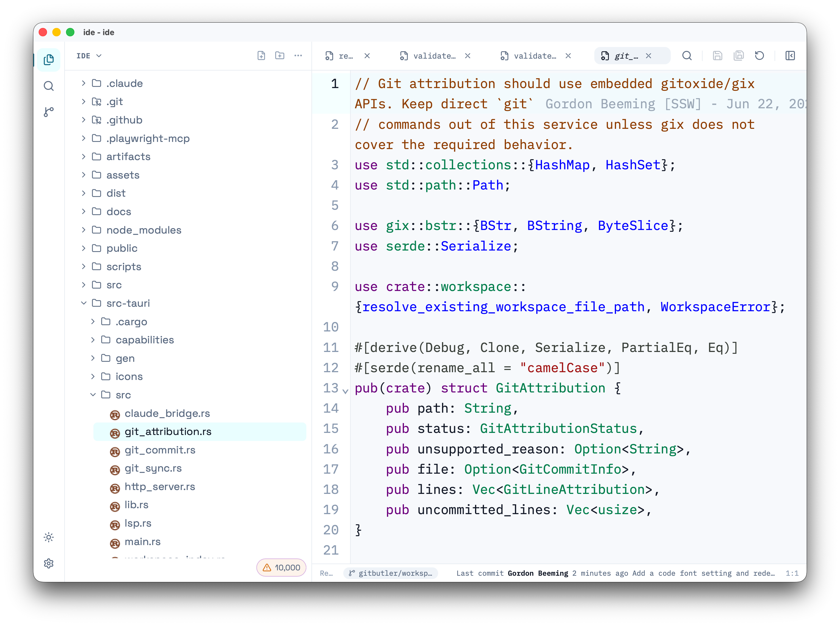
Task: Click the gitbutler/worksp… branch indicator
Action: 391,573
